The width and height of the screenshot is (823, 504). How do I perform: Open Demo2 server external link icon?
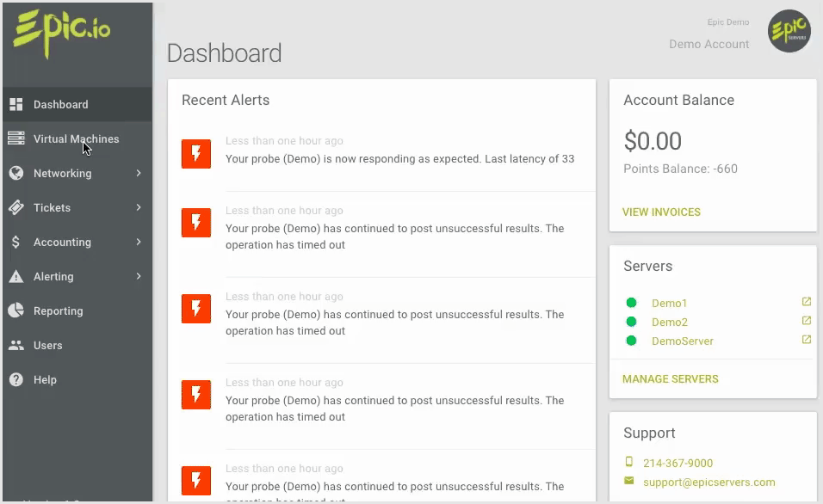[x=806, y=321]
